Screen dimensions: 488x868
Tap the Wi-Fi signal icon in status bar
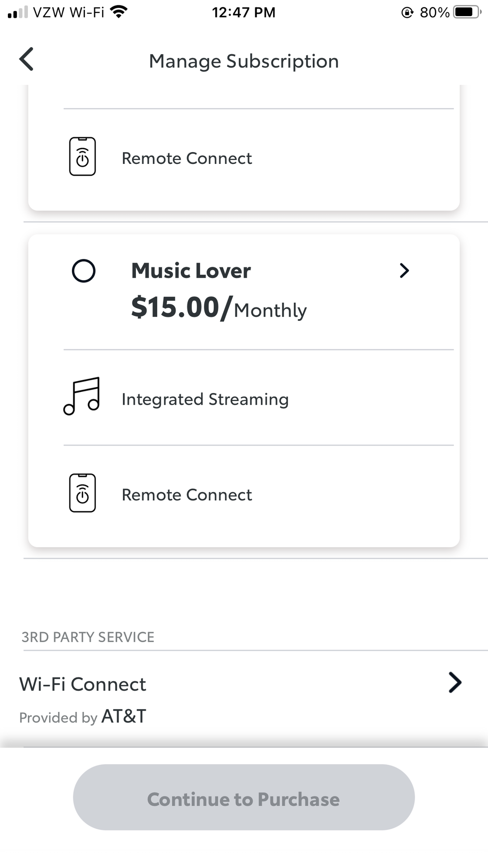[x=119, y=12]
